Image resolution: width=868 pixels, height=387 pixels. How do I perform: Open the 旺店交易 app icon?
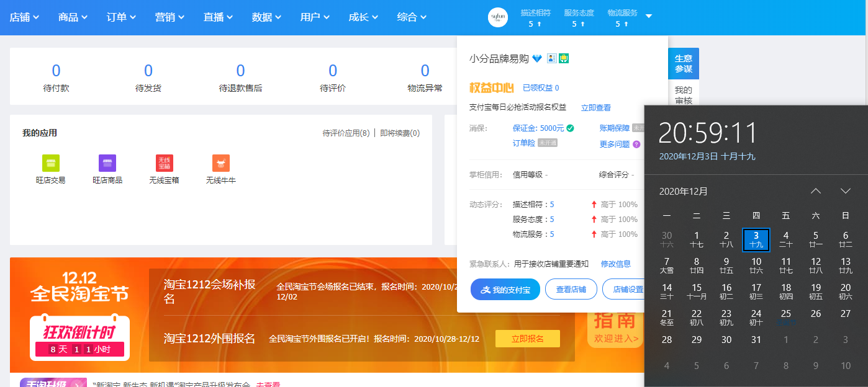51,163
